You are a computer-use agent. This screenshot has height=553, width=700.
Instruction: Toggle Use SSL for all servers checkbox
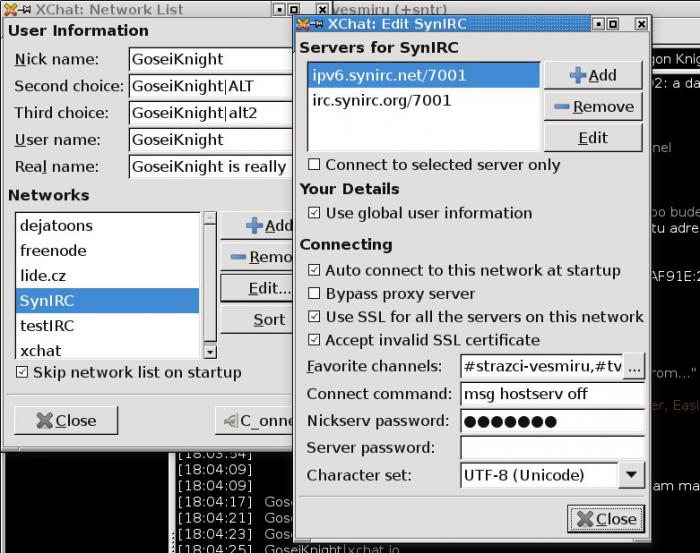point(314,316)
